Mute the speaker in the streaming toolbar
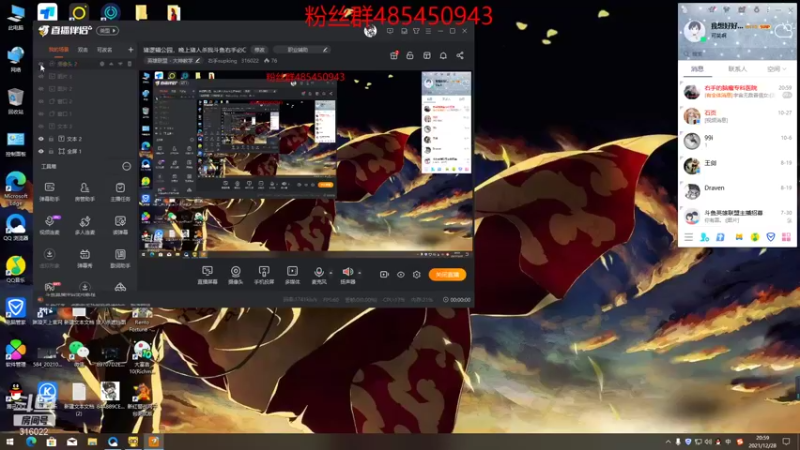The image size is (800, 450). click(347, 274)
